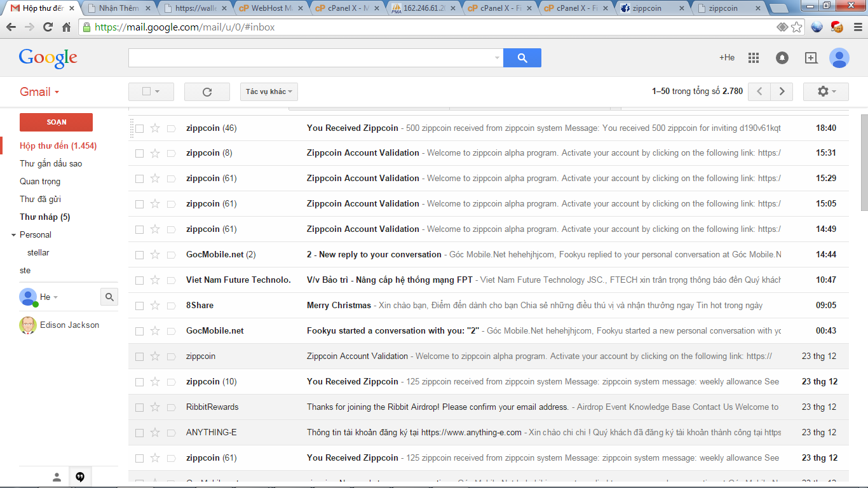Click the Google logo
Image resolution: width=868 pixels, height=488 pixels.
(x=48, y=58)
